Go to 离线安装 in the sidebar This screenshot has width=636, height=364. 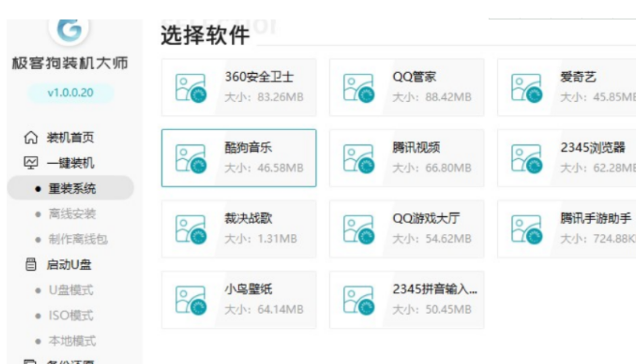coord(72,214)
